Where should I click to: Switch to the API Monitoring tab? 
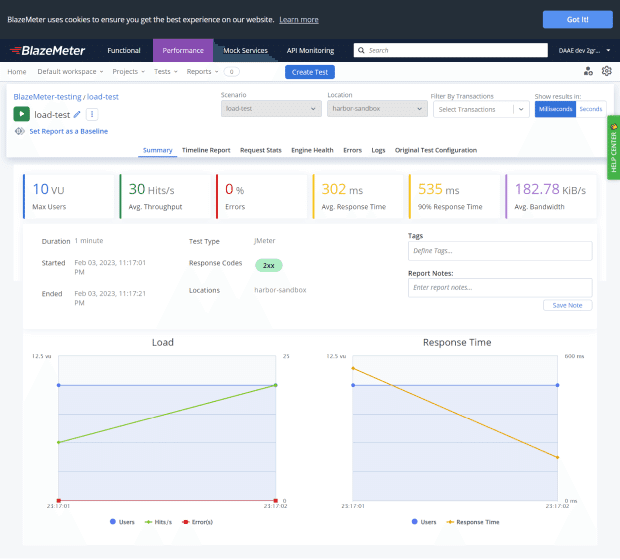click(x=310, y=51)
